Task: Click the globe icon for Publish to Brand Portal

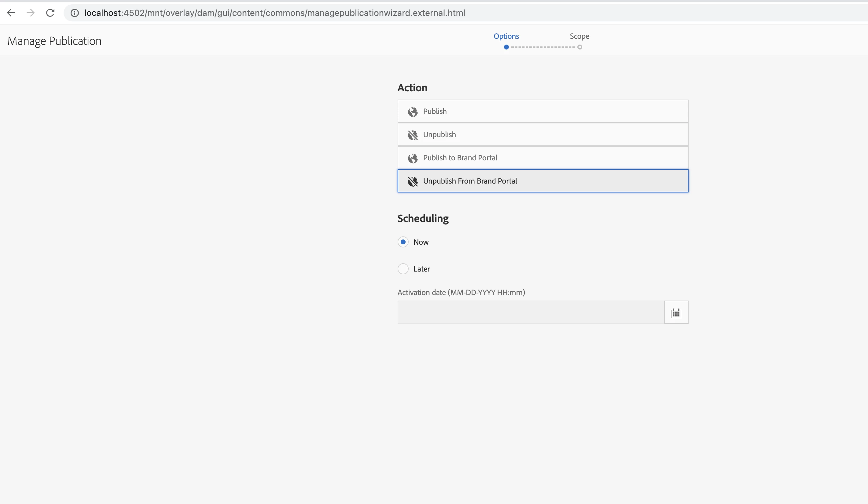Action: [413, 158]
